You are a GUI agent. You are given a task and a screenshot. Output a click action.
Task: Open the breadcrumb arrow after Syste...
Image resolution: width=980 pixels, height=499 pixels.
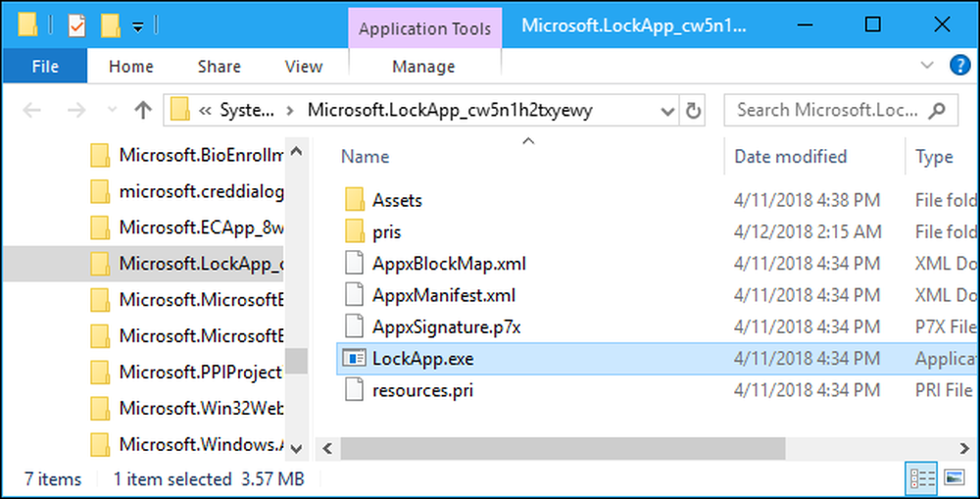click(289, 111)
